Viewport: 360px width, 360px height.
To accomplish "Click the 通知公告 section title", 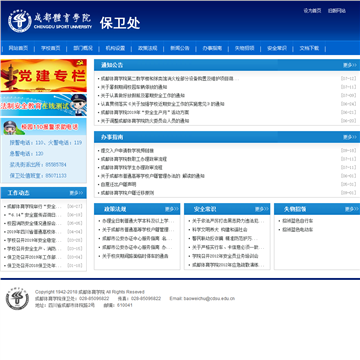I will pos(112,65).
